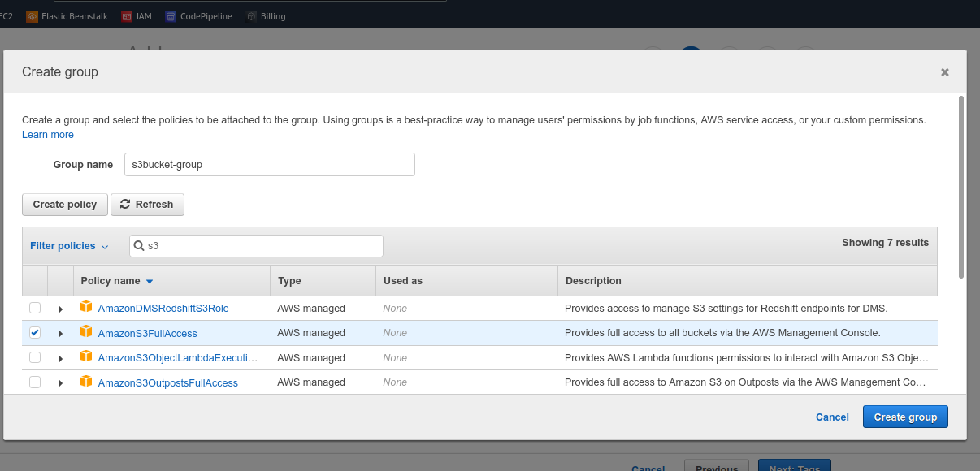The image size is (980, 471).
Task: Open the Elastic Beanstalk bookmark icon
Action: pyautogui.click(x=33, y=16)
